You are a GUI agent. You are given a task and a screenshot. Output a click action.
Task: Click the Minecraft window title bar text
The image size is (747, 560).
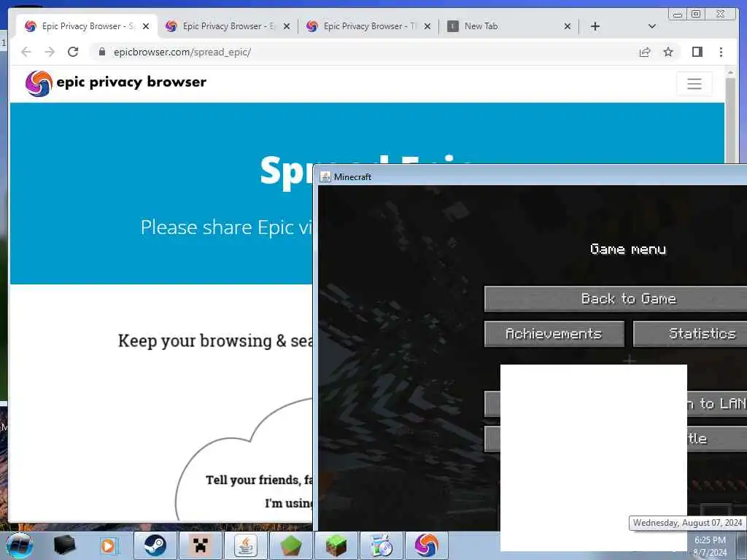(x=352, y=176)
